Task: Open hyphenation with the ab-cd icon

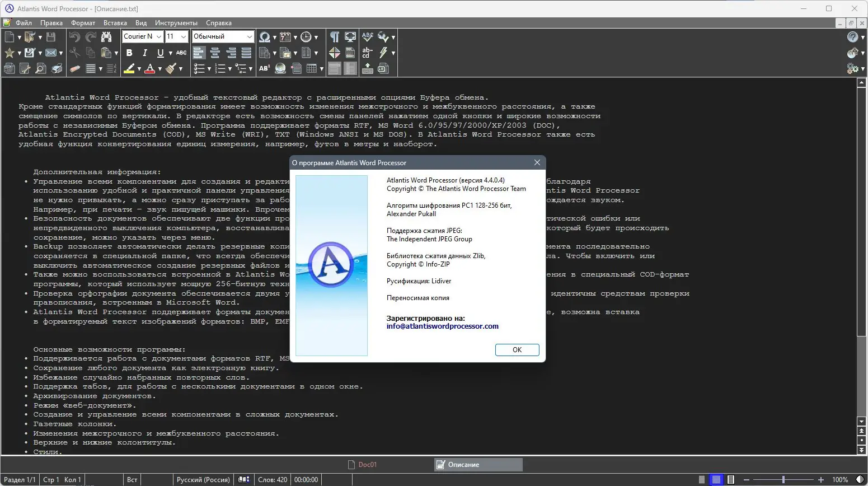Action: tap(368, 53)
